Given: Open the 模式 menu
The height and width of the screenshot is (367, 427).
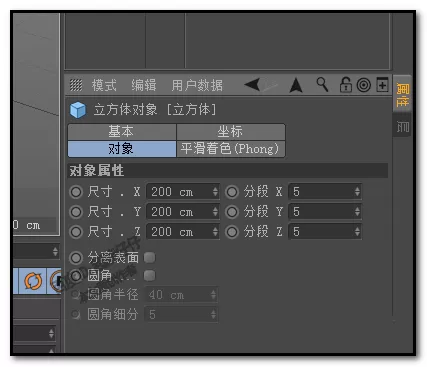Looking at the screenshot, I should pyautogui.click(x=104, y=85).
